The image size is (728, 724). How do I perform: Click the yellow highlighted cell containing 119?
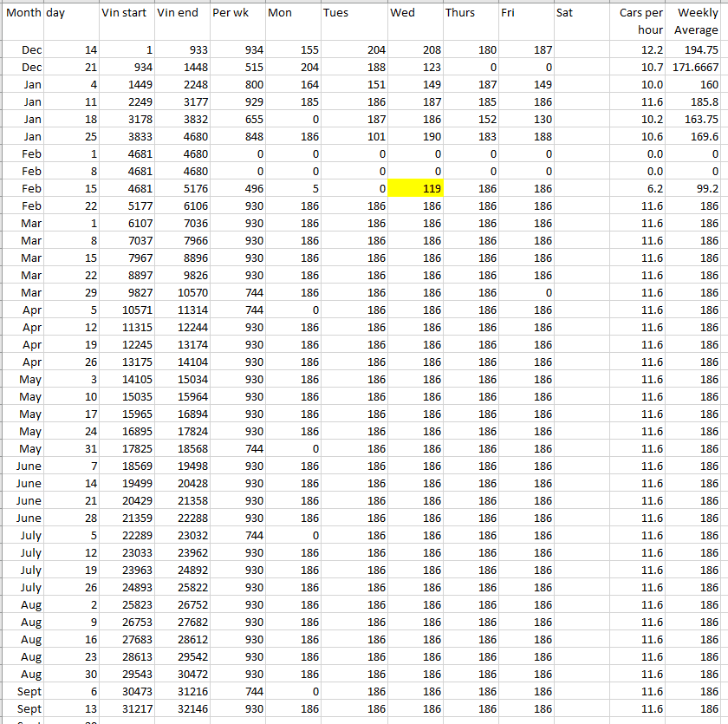tap(415, 188)
